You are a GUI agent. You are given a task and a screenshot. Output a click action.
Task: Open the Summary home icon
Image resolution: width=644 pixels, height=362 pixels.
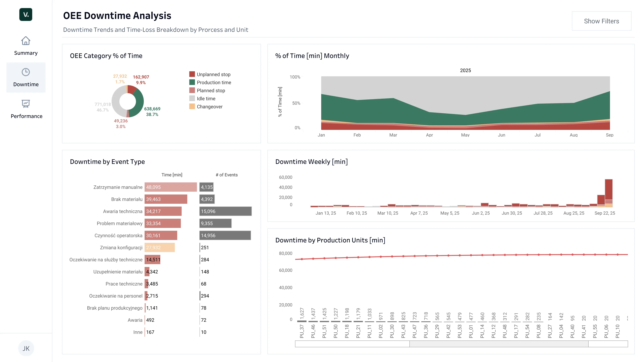pyautogui.click(x=26, y=40)
